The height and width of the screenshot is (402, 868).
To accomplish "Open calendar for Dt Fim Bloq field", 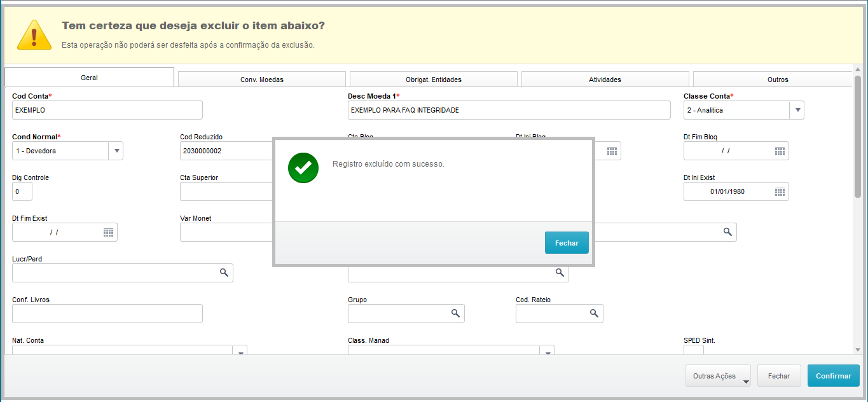I will [x=780, y=151].
